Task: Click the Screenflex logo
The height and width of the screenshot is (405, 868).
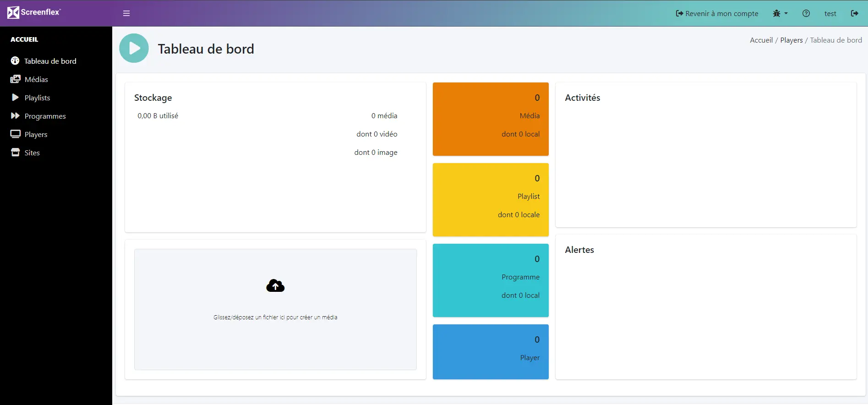Action: tap(34, 12)
